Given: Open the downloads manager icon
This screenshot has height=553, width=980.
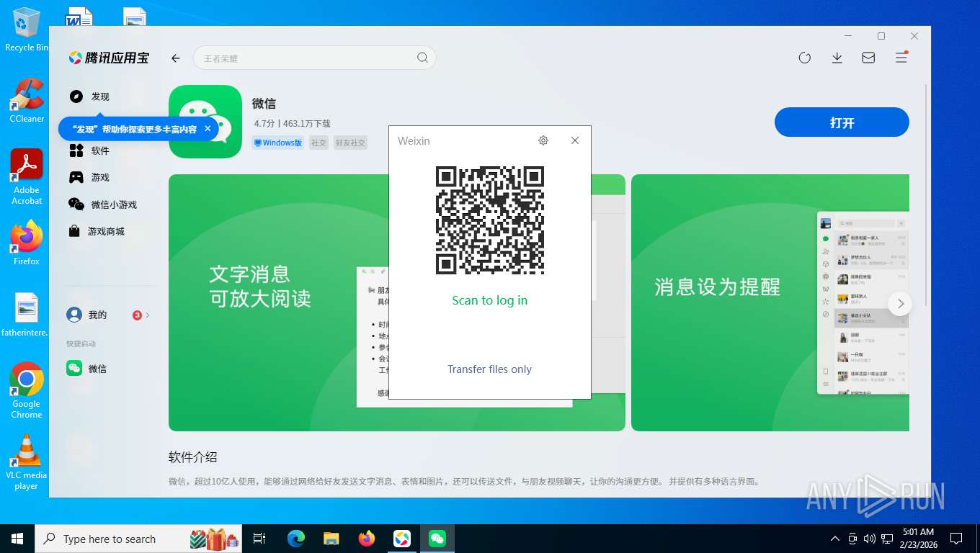Looking at the screenshot, I should pos(837,58).
